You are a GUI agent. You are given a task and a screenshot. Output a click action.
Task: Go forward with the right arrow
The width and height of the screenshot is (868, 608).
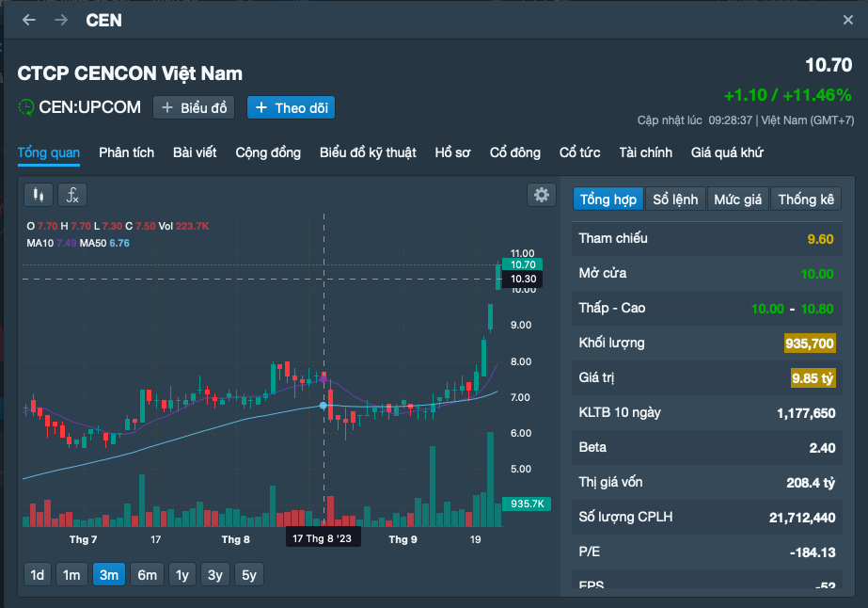(61, 21)
